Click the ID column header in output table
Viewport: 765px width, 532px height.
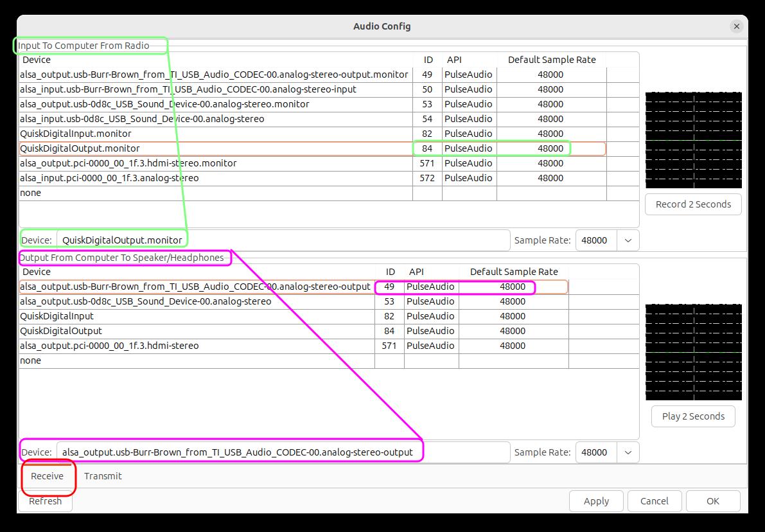point(390,272)
